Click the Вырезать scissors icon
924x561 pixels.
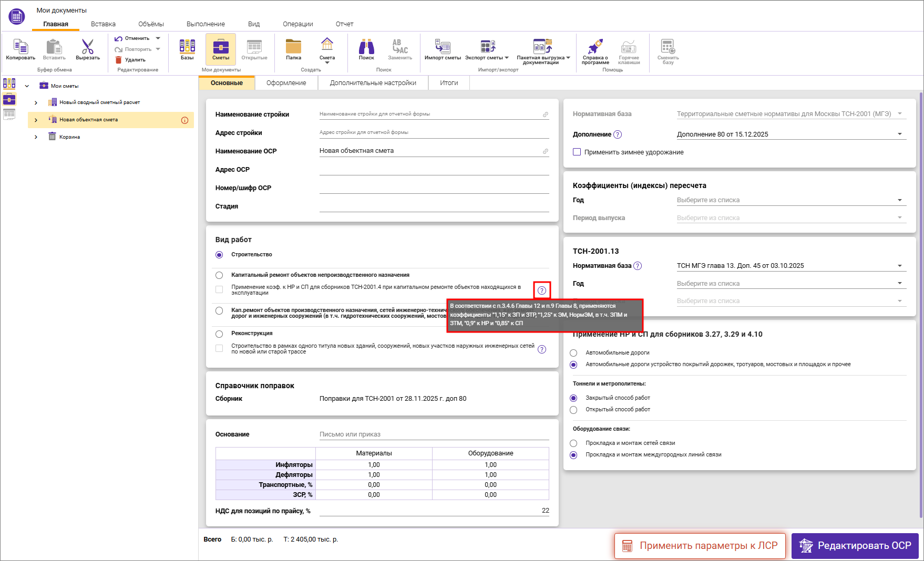point(88,47)
